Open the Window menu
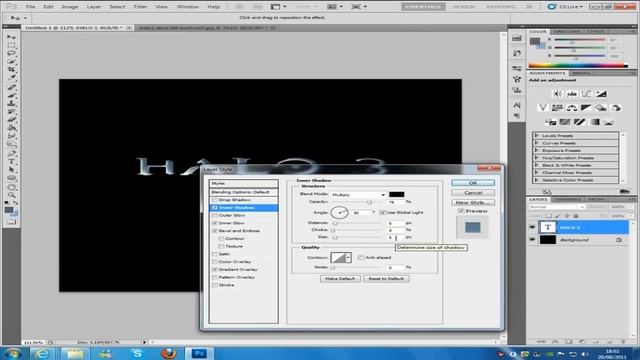Screen dimensions: 640x360 (x=187, y=7)
